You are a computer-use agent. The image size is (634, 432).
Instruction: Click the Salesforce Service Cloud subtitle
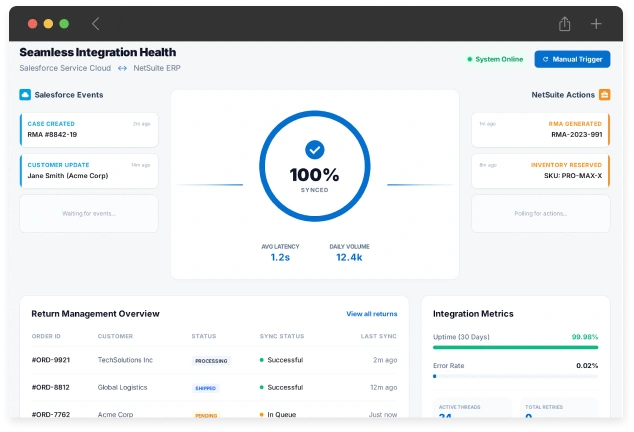tap(65, 68)
